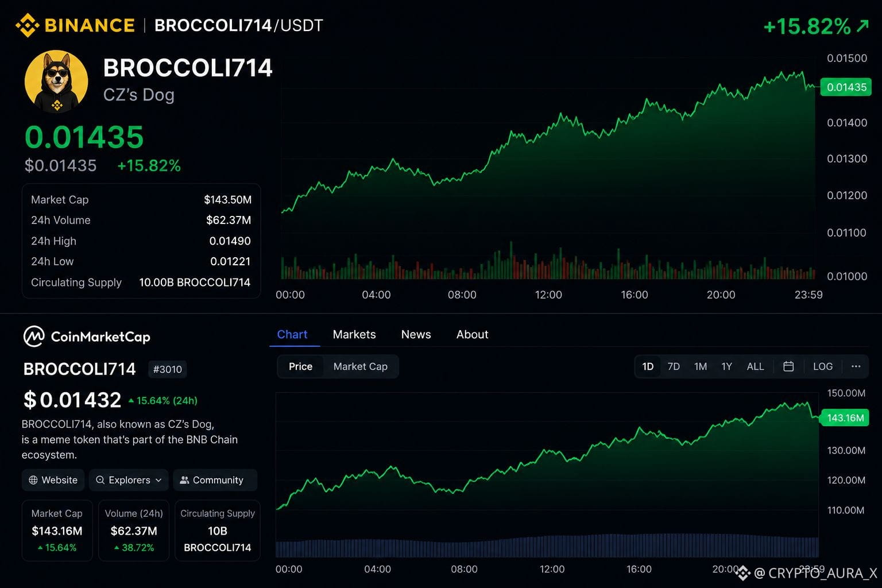Click the 24h High value 0.01490
Image resolution: width=882 pixels, height=588 pixels.
coord(230,241)
